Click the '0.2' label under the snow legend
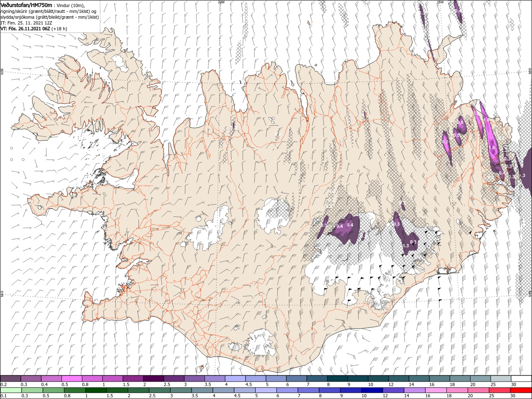Viewport: 532px width, 399px height. [3, 384]
